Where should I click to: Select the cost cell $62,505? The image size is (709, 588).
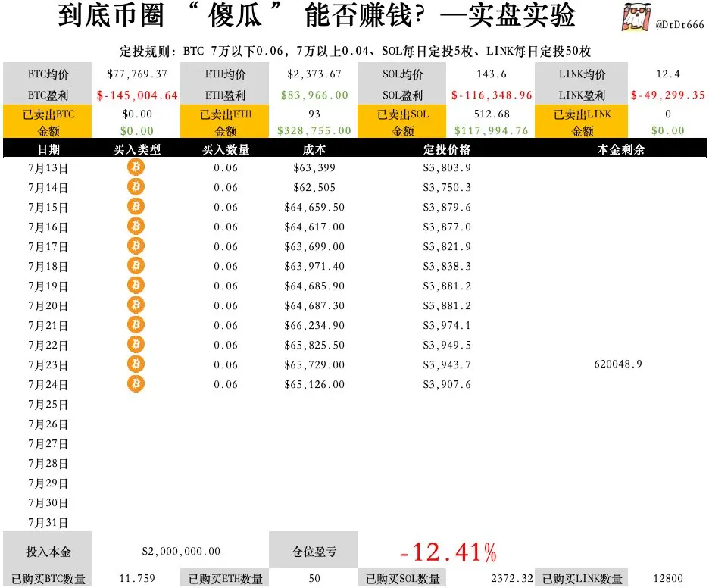click(314, 187)
